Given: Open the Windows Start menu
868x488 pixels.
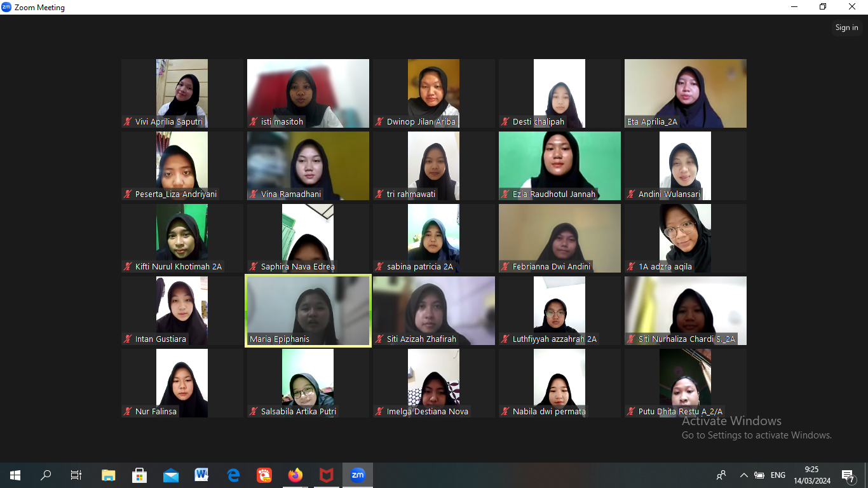Looking at the screenshot, I should click(15, 475).
